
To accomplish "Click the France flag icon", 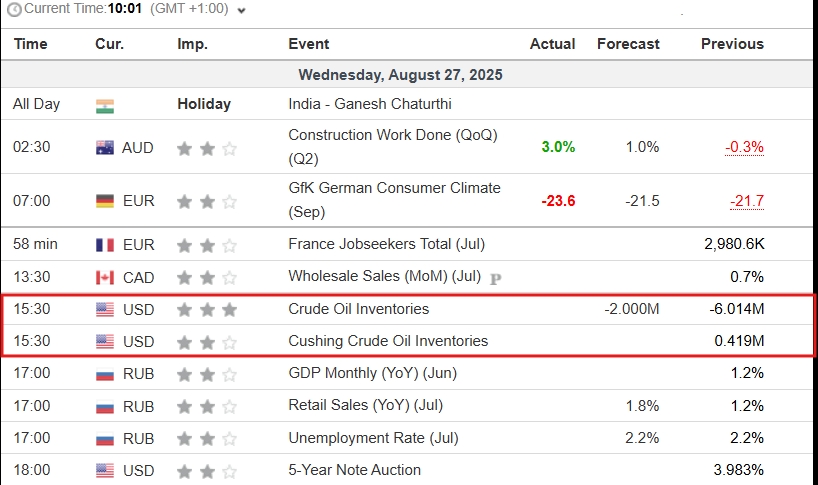I will (x=105, y=245).
